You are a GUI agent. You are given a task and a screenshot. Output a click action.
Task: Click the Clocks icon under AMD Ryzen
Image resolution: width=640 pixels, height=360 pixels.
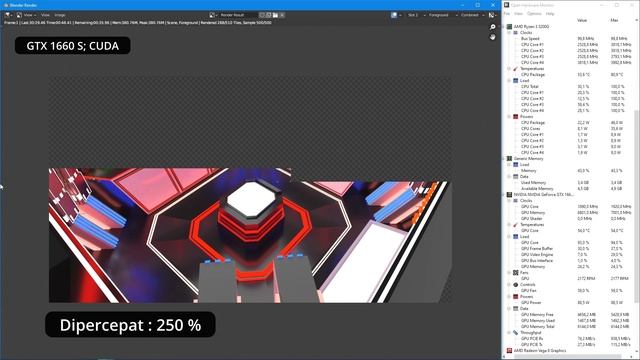tap(516, 33)
